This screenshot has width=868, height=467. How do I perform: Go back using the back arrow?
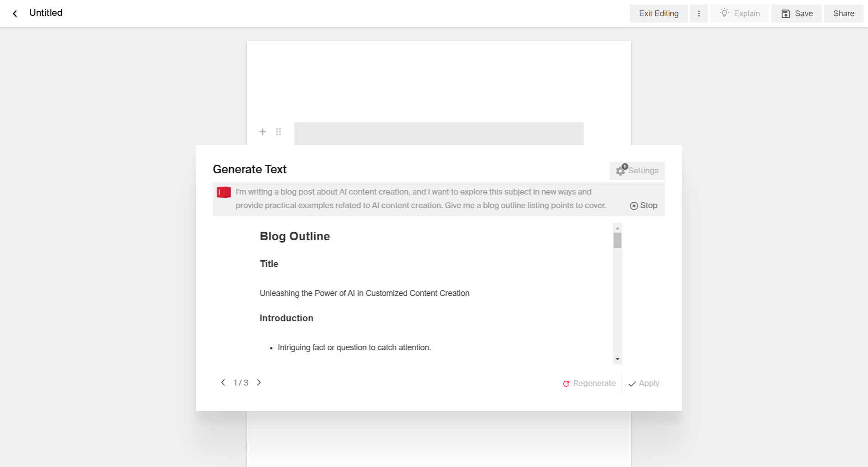click(x=15, y=14)
